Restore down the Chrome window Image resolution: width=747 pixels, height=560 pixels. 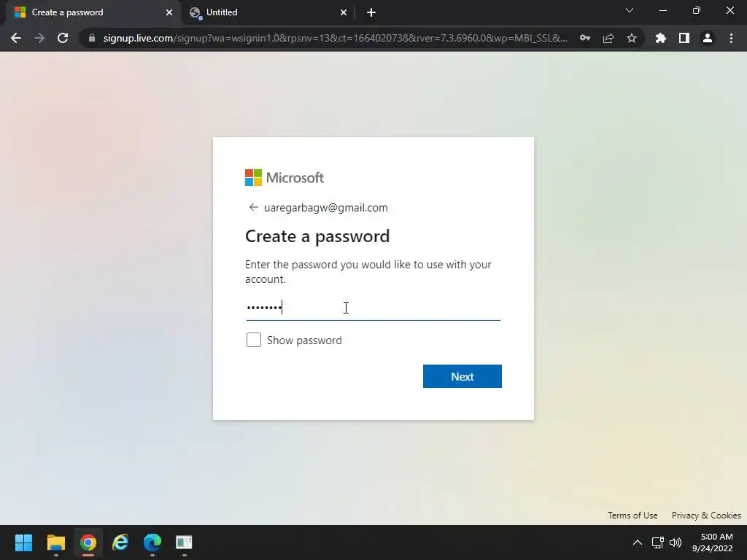coord(697,10)
